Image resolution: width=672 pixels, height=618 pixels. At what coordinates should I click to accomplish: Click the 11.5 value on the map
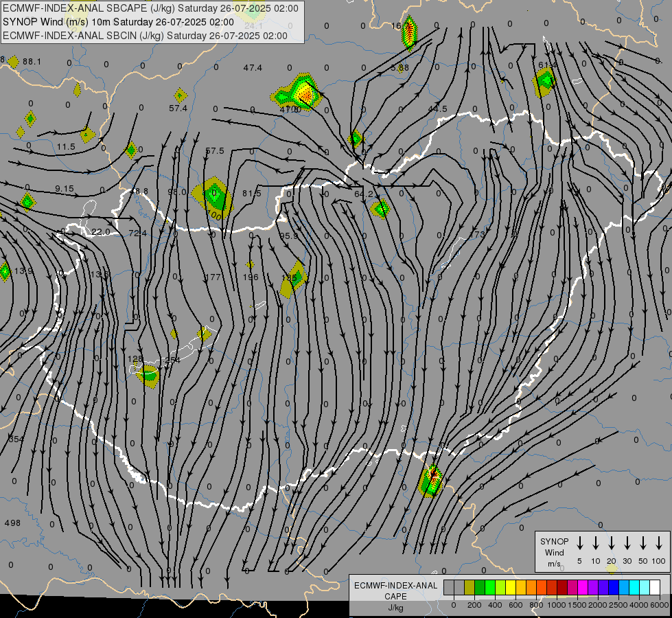point(66,147)
